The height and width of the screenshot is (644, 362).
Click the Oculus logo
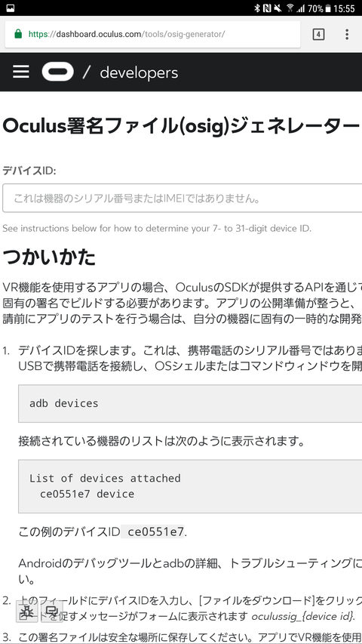pos(58,72)
